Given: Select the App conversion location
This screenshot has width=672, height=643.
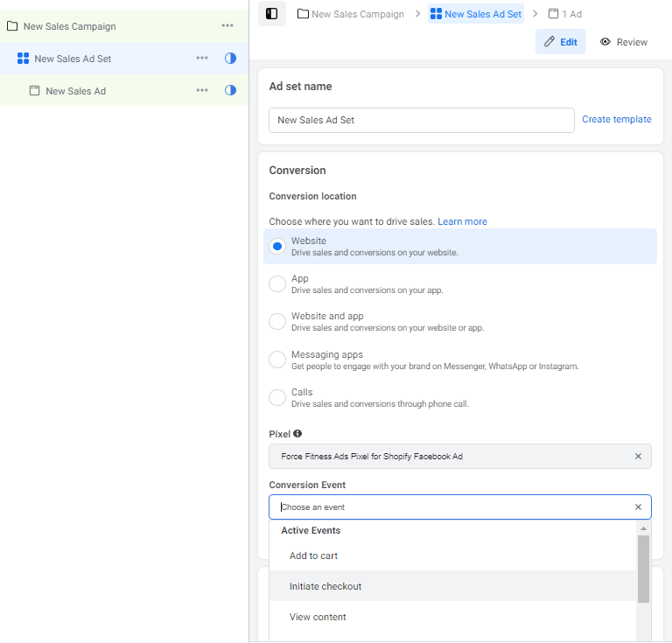Looking at the screenshot, I should coord(277,283).
